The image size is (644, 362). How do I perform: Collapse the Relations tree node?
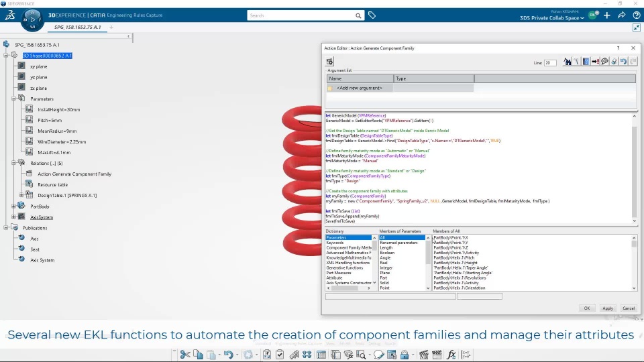13,163
